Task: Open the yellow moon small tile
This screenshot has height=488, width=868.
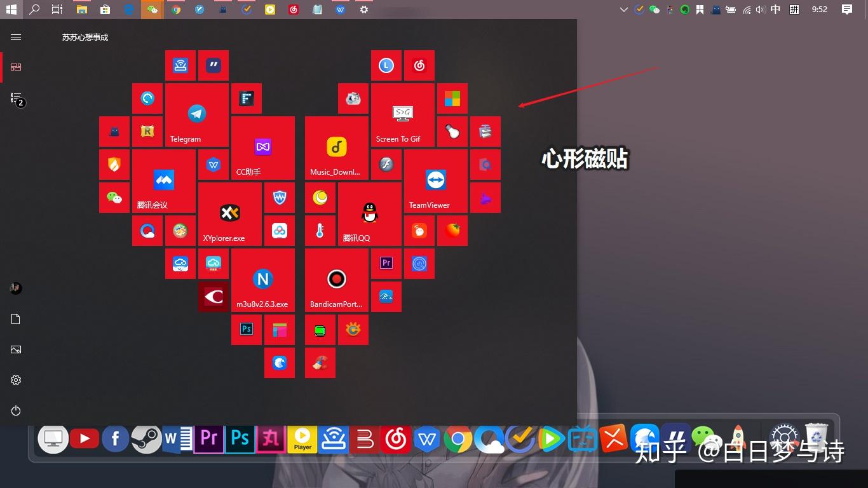Action: pyautogui.click(x=320, y=198)
